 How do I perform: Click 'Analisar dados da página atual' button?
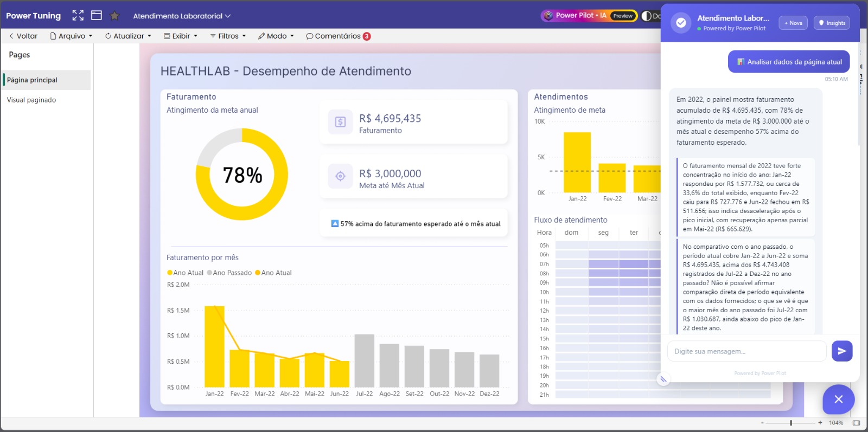coord(789,62)
